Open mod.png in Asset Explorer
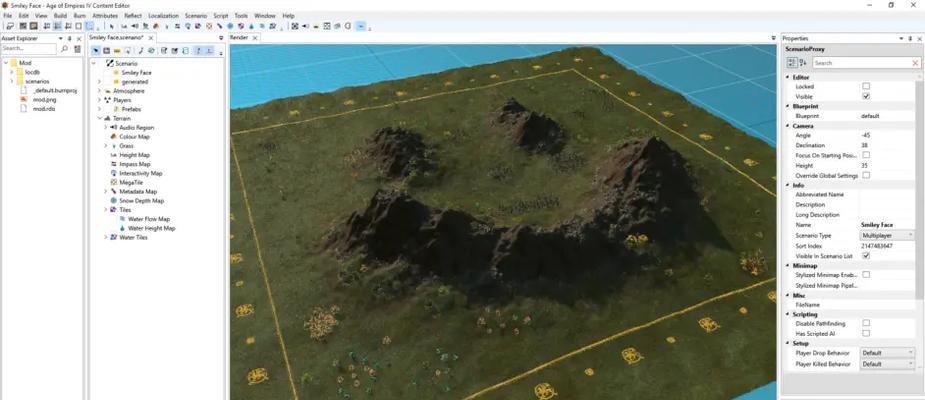Viewport: 925px width, 400px height. tap(44, 100)
